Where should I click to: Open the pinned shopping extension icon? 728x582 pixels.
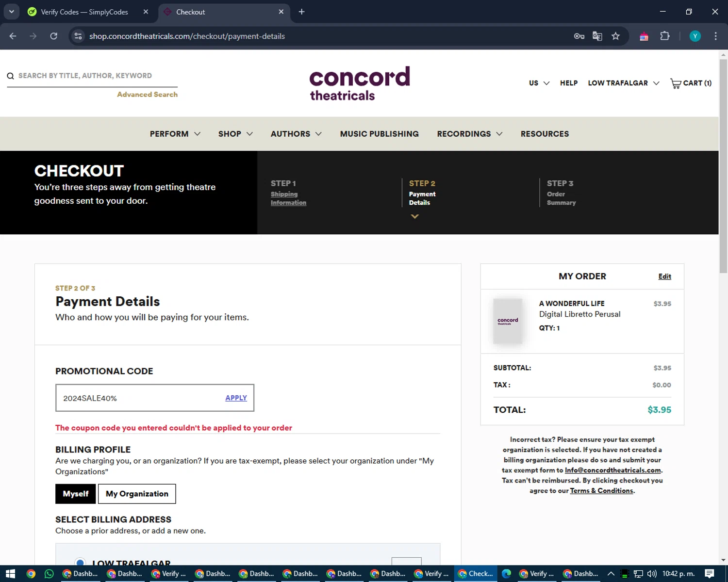click(644, 36)
